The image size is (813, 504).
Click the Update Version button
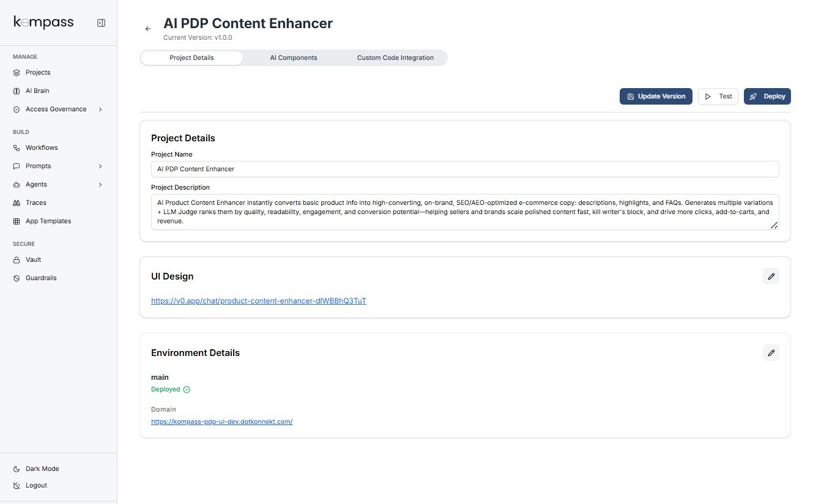[x=656, y=97]
